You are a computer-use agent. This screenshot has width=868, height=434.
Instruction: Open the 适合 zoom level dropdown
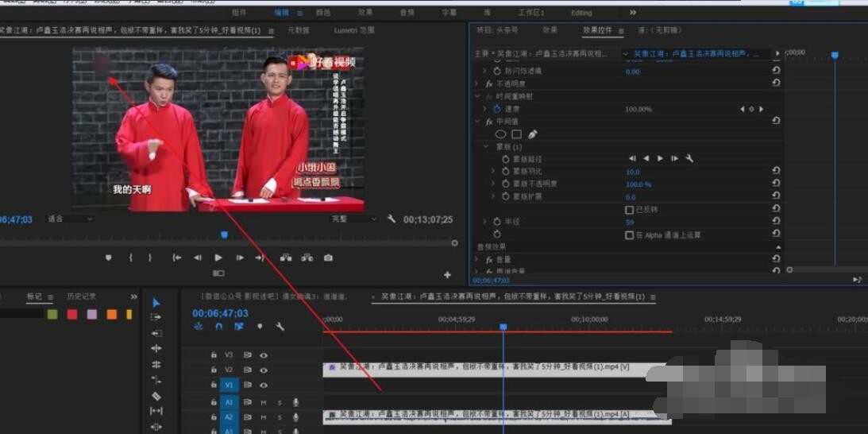(69, 219)
